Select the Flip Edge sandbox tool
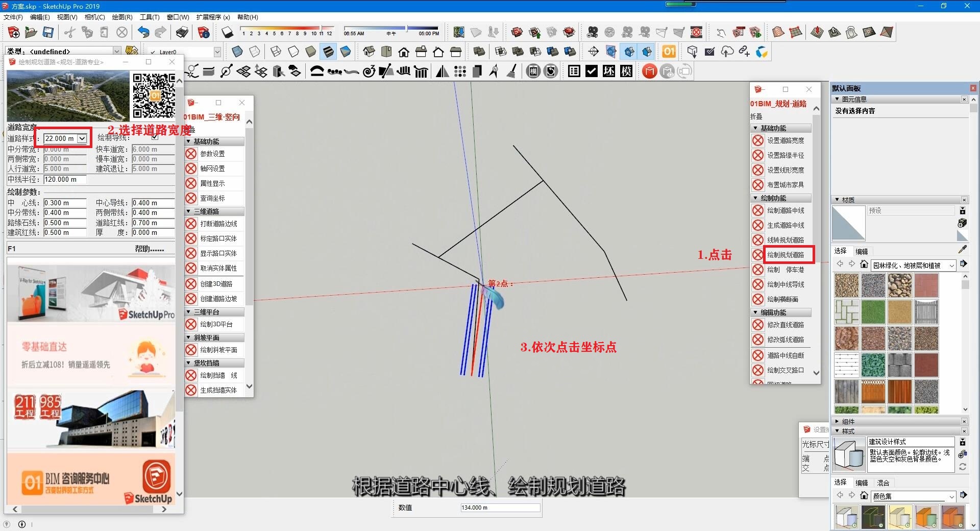The image size is (980, 531). click(887, 33)
